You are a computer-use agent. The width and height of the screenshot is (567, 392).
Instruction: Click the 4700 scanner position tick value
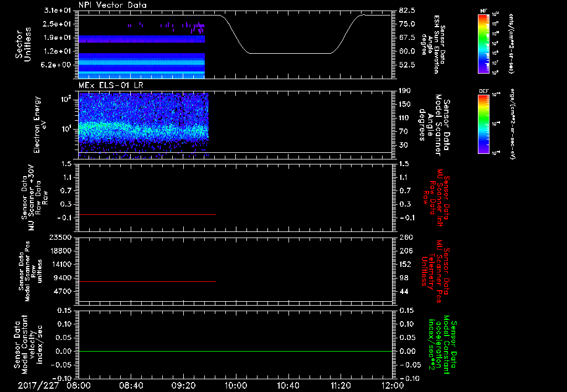tap(63, 291)
